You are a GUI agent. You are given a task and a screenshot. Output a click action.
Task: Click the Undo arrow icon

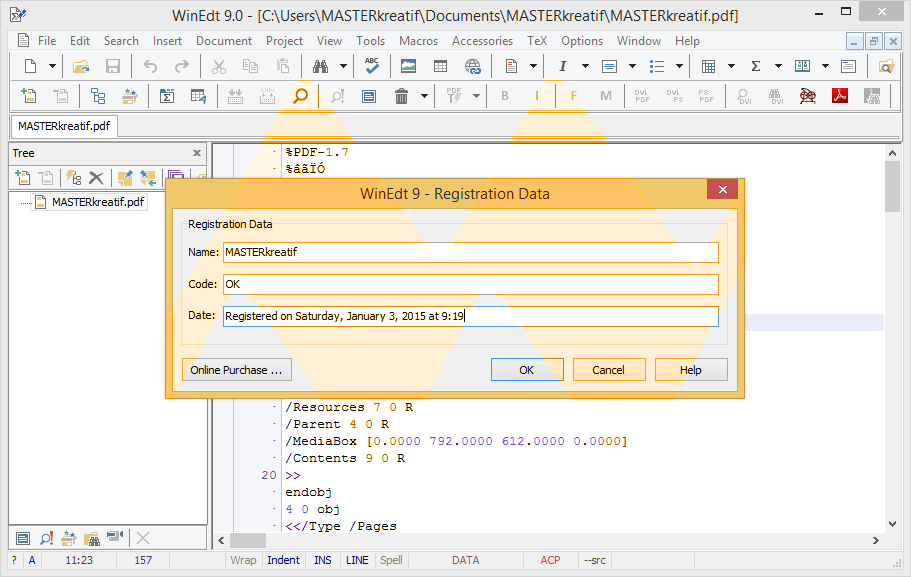[150, 66]
